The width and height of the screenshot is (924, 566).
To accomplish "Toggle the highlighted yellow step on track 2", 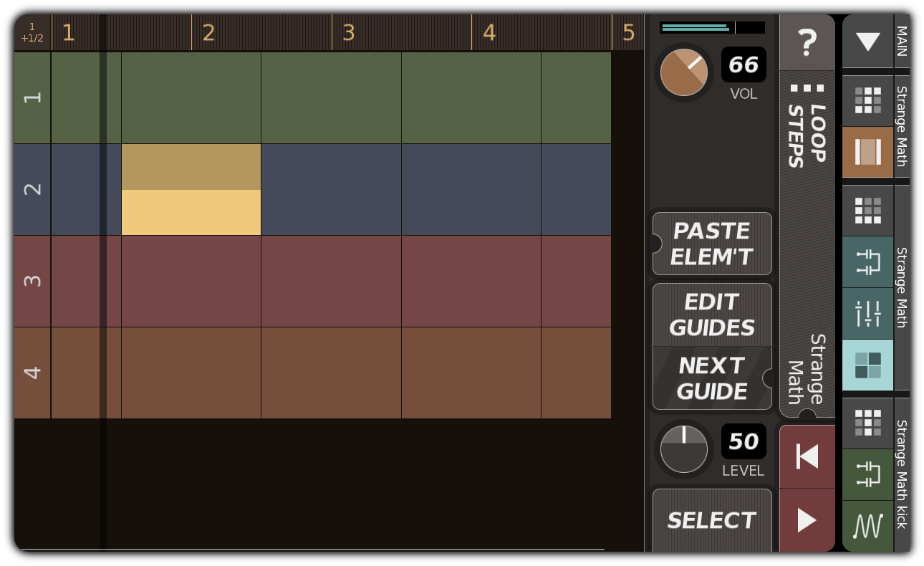I will tap(190, 211).
